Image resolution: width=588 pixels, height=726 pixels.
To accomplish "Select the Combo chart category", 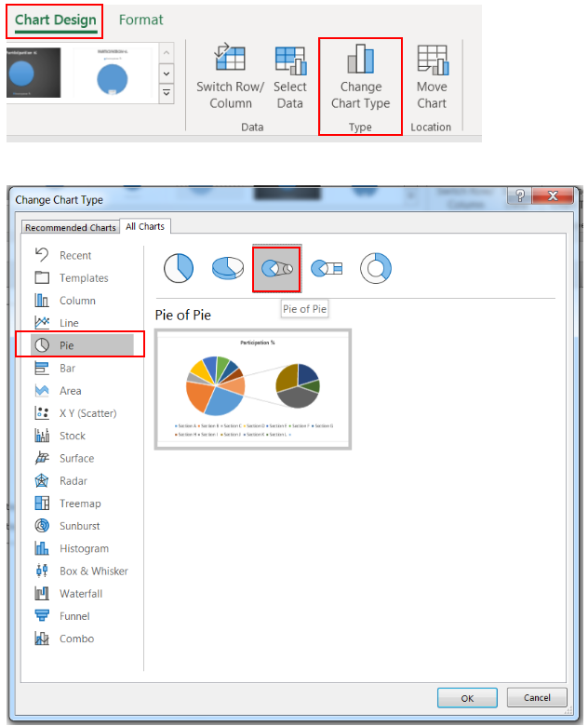I will pyautogui.click(x=83, y=639).
